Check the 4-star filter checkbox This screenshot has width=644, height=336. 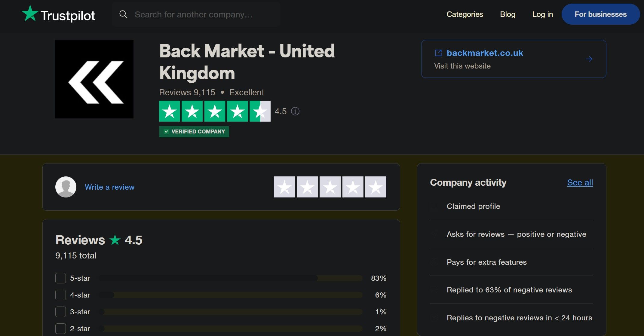60,295
